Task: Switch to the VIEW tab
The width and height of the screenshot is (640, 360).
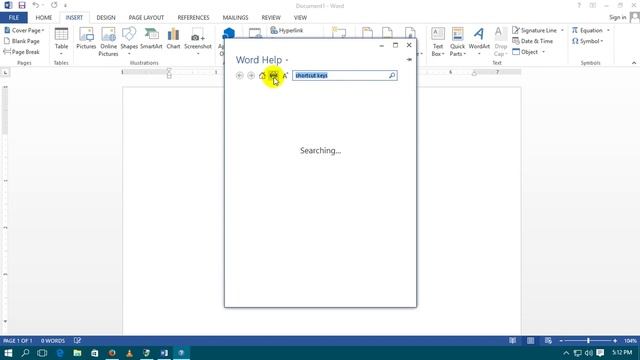Action: pyautogui.click(x=300, y=18)
